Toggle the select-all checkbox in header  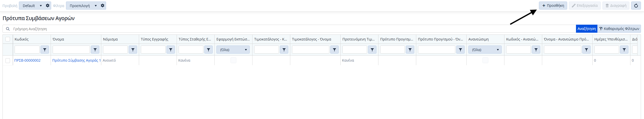point(8,39)
